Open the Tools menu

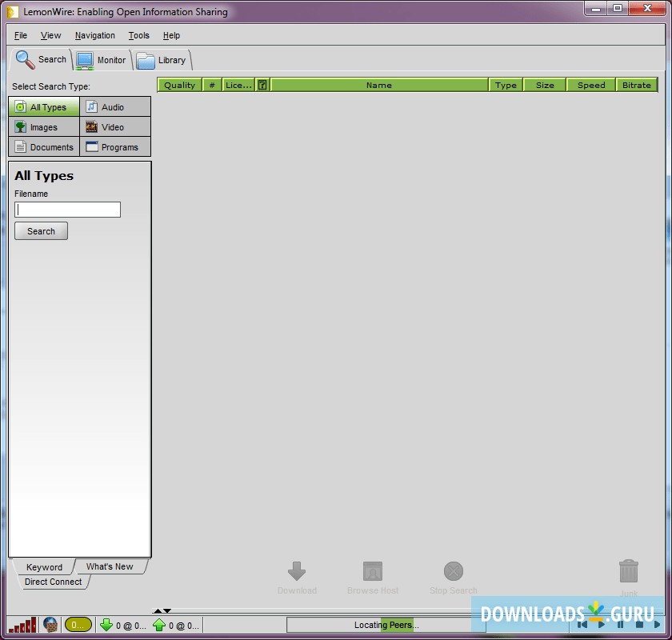[x=139, y=35]
